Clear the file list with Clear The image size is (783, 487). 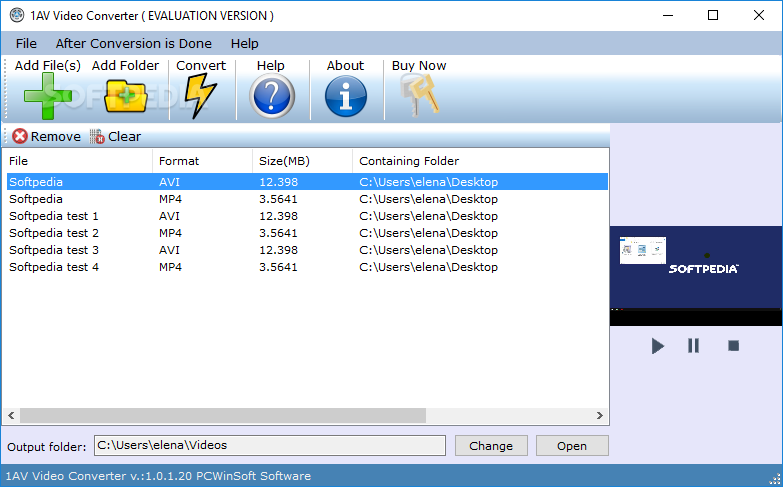(115, 136)
